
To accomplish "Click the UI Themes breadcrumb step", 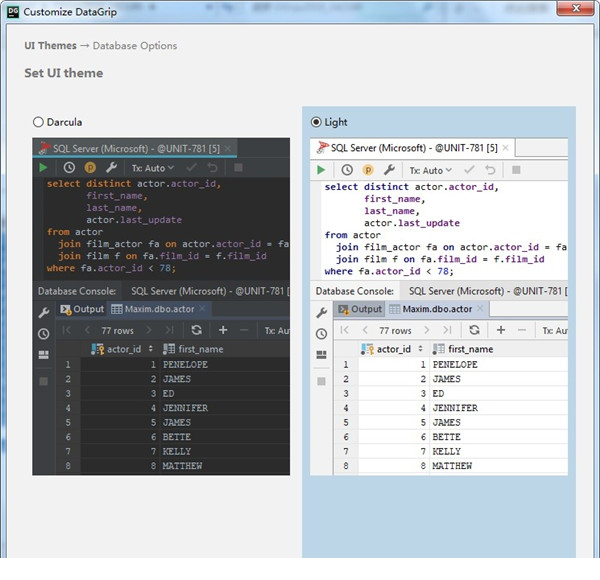I will point(51,46).
